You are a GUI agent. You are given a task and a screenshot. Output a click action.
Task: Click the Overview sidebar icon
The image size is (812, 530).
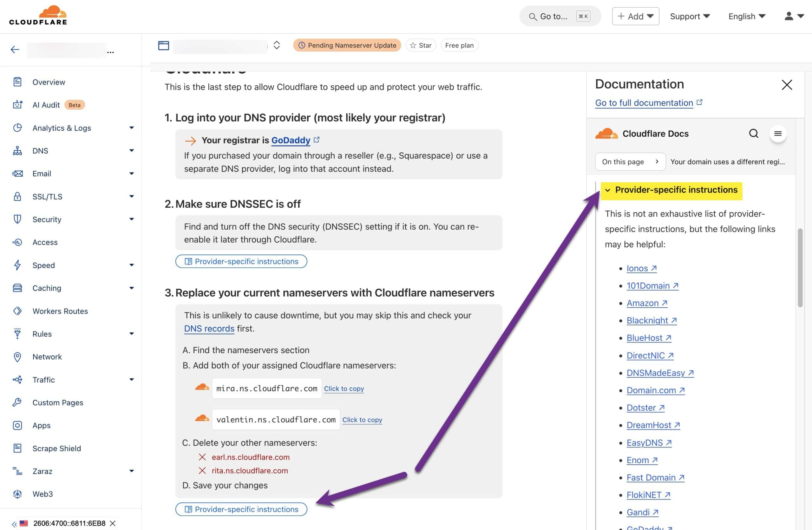tap(17, 82)
